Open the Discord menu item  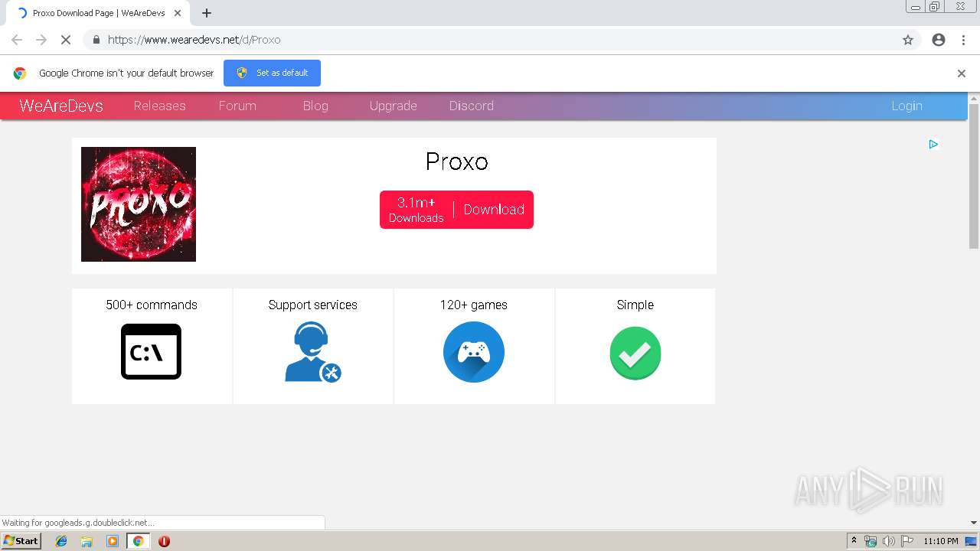[472, 106]
